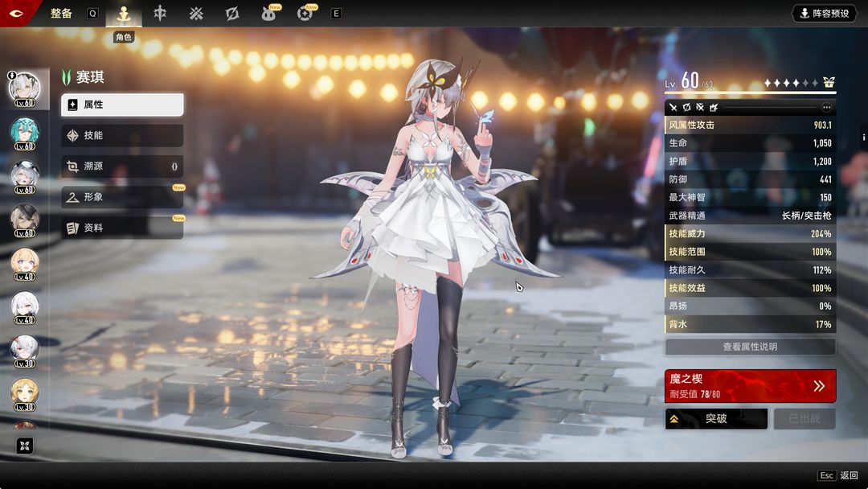Click the crossed blades icon in stats header

tap(700, 108)
